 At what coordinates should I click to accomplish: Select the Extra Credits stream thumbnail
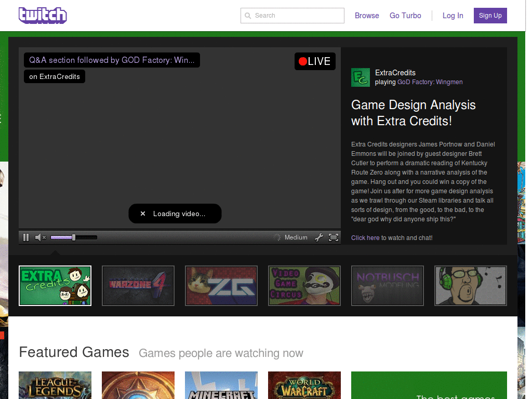(55, 286)
